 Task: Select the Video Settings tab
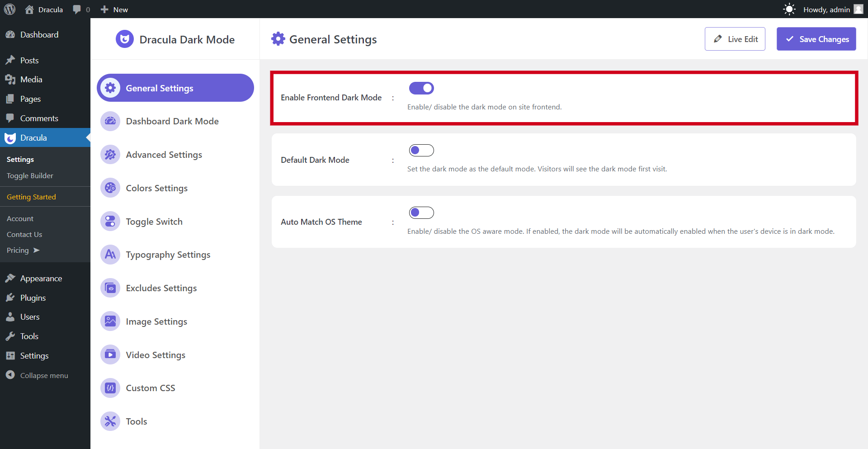[175, 355]
